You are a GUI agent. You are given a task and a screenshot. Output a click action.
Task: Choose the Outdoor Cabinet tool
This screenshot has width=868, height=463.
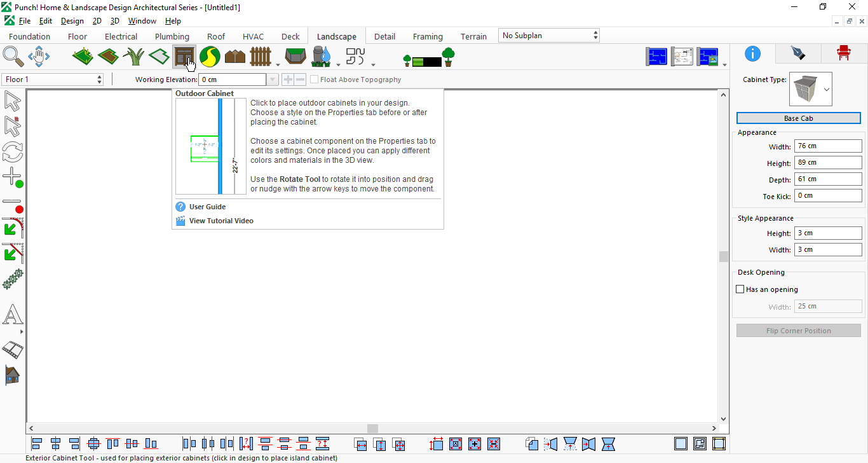[184, 57]
